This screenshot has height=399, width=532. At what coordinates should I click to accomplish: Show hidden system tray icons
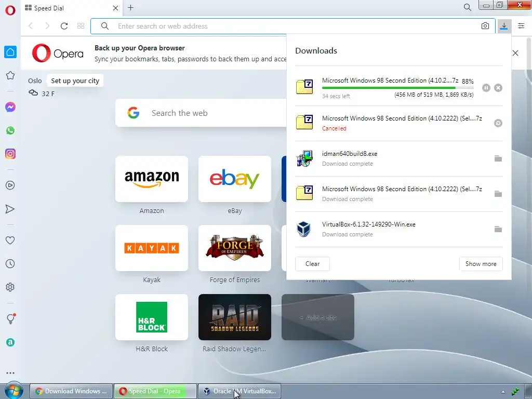pos(503,392)
